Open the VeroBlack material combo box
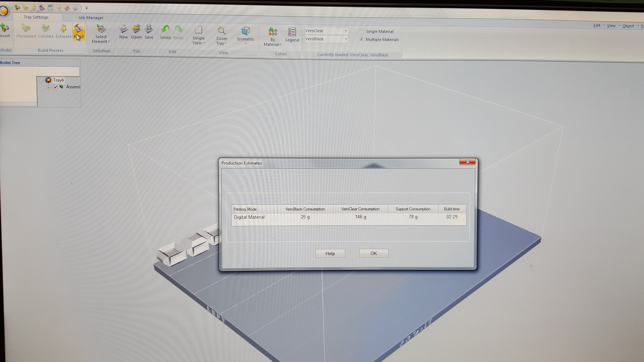The width and height of the screenshot is (644, 362). click(326, 39)
